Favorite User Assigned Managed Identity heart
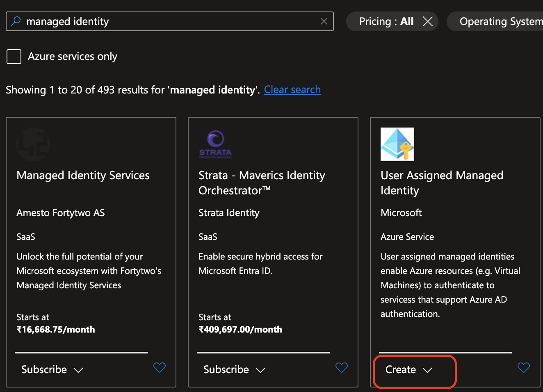The width and height of the screenshot is (543, 392). pyautogui.click(x=524, y=367)
